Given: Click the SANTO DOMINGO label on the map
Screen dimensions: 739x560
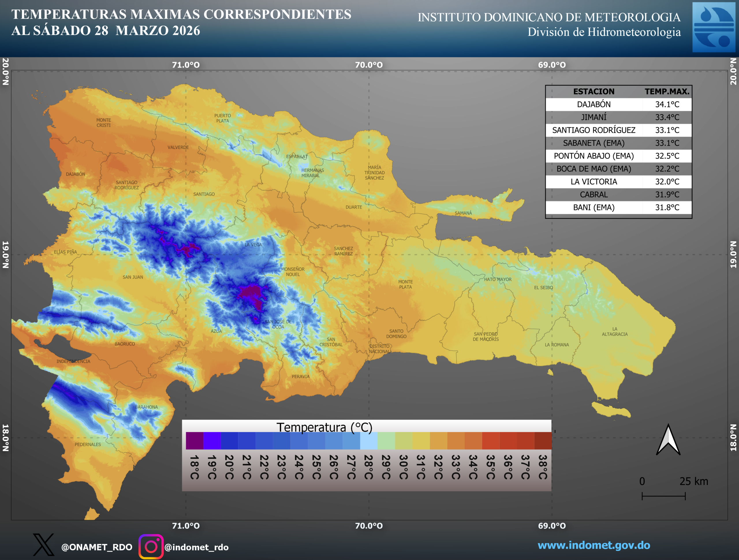Looking at the screenshot, I should pyautogui.click(x=396, y=334).
